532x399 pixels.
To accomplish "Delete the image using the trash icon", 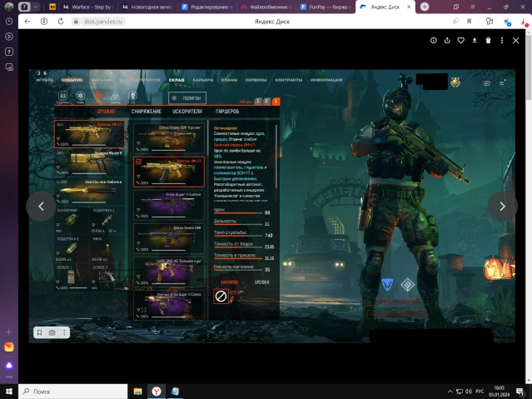I will coord(488,40).
